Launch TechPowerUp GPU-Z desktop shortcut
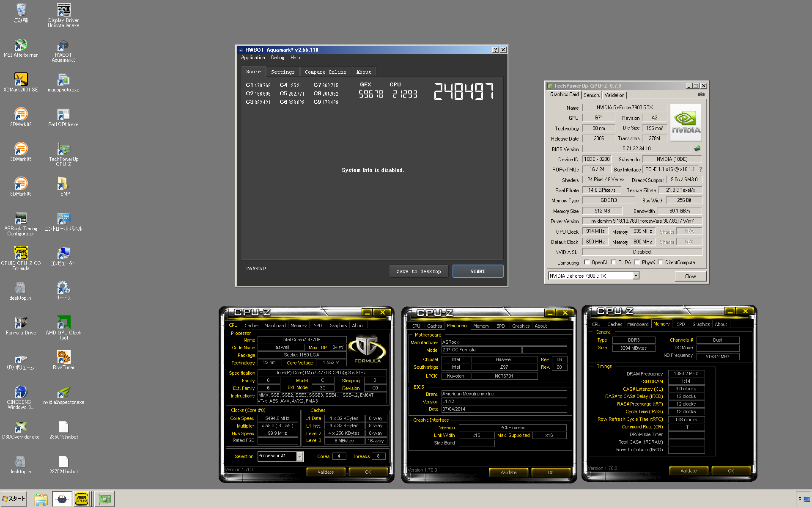This screenshot has width=812, height=508. pyautogui.click(x=63, y=155)
